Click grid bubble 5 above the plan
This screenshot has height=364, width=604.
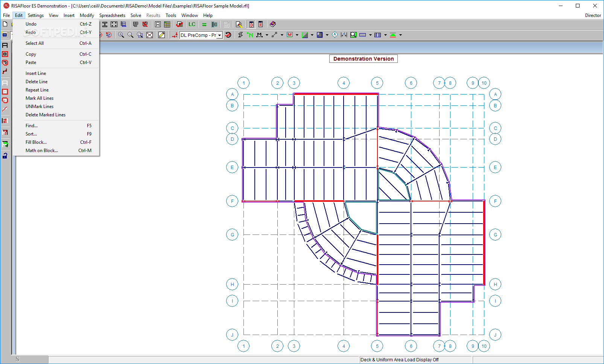coord(377,83)
